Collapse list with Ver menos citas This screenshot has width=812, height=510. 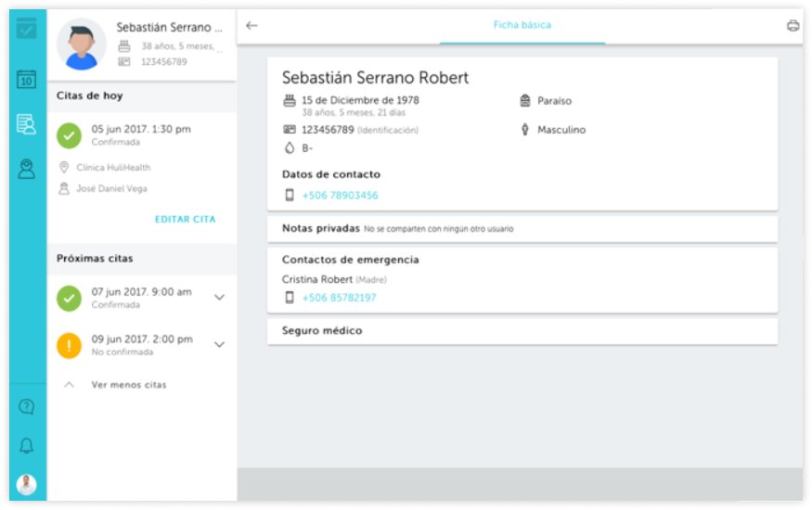[x=128, y=385]
